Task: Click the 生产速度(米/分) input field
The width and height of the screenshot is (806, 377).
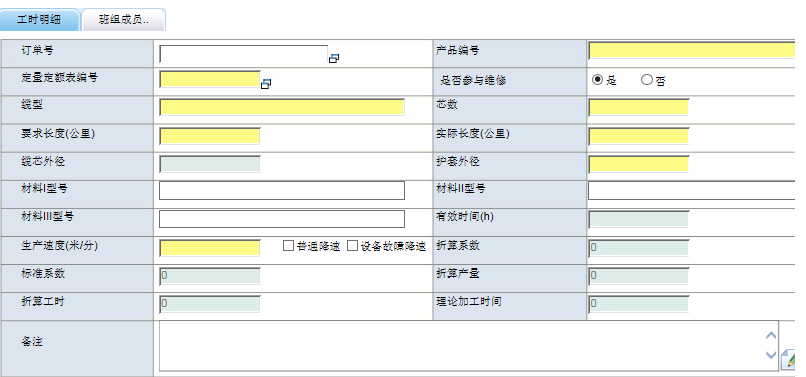Action: coord(210,248)
